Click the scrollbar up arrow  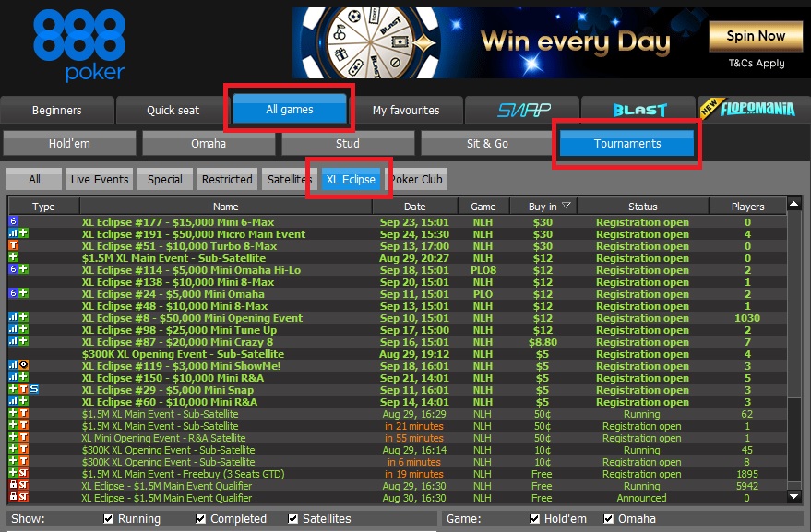coord(794,204)
